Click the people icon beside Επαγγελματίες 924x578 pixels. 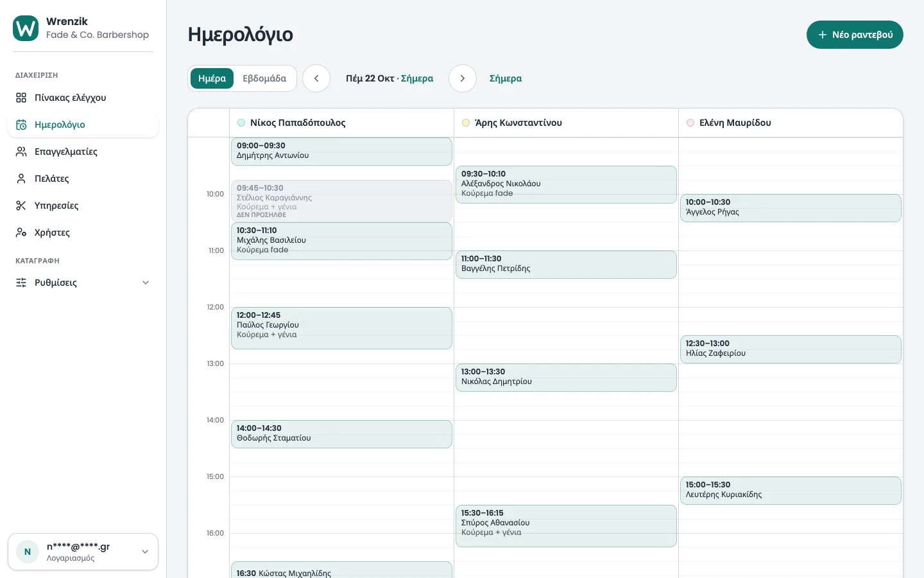(21, 152)
